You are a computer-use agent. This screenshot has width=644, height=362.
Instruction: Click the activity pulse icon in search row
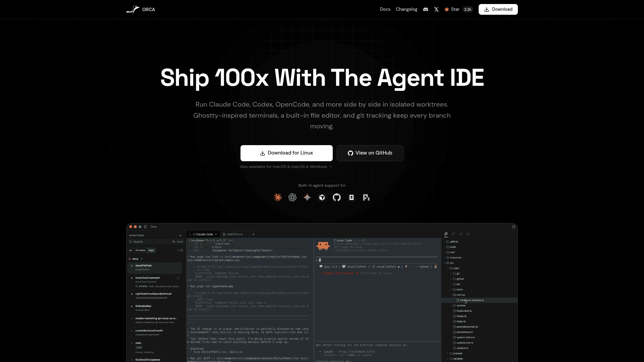coord(174,242)
